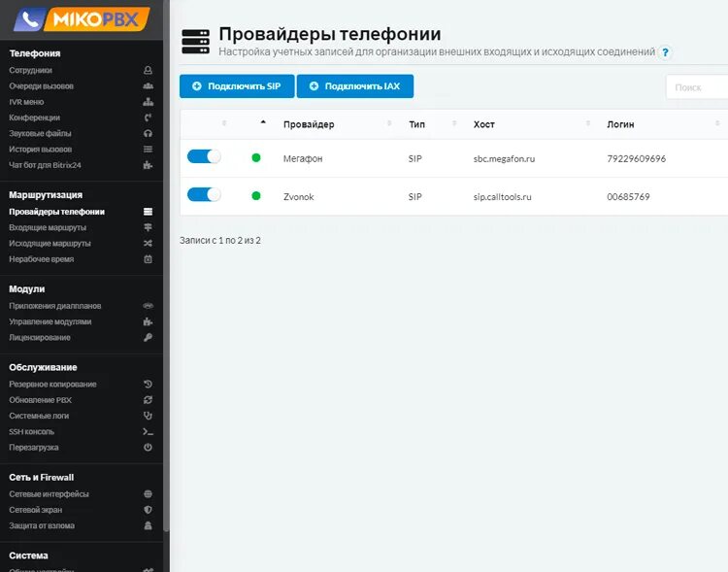
Task: Click the Поиск search field
Action: pos(697,87)
